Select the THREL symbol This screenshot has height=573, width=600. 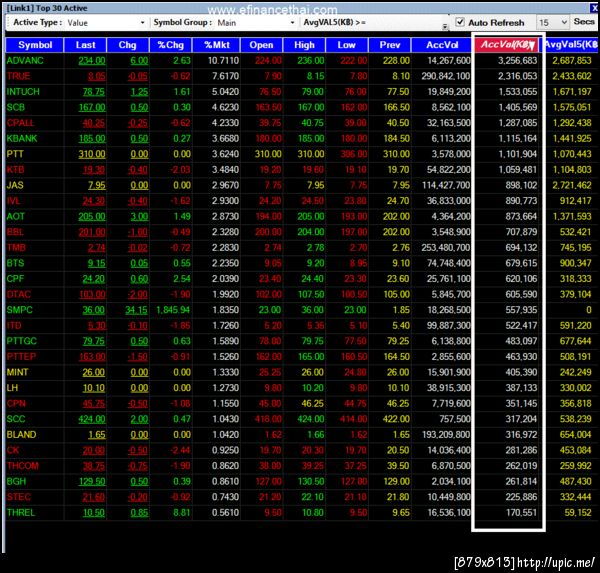point(21,513)
